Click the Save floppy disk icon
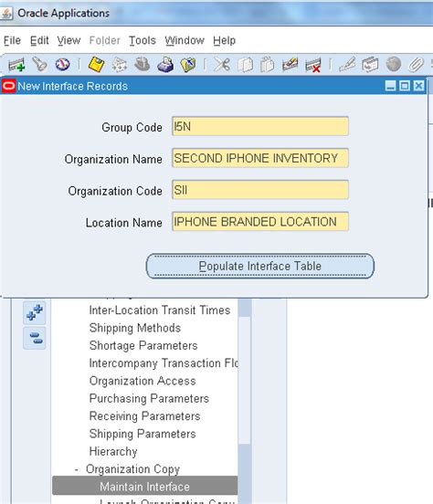The image size is (433, 504). pos(96,64)
